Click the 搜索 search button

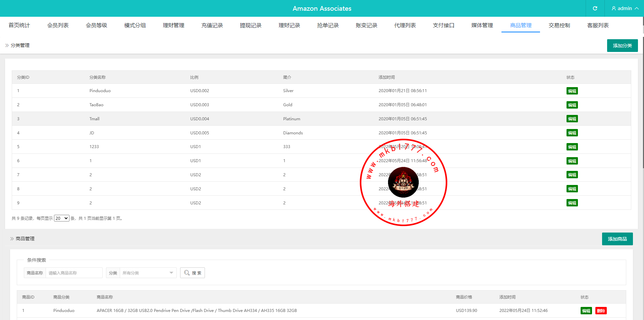pos(193,273)
